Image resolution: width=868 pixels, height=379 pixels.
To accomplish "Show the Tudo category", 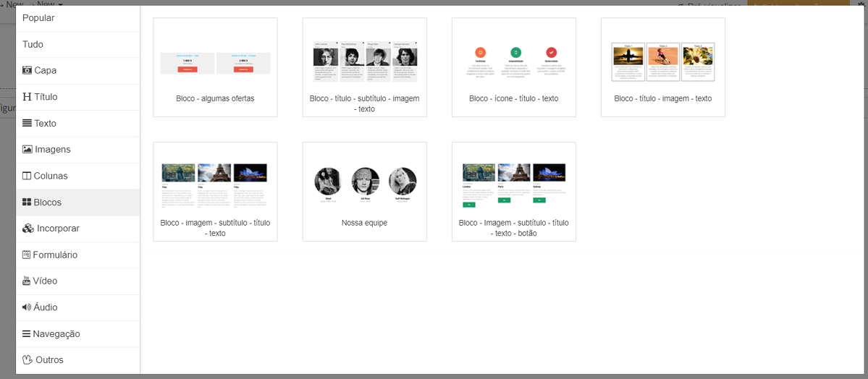I will [x=33, y=45].
